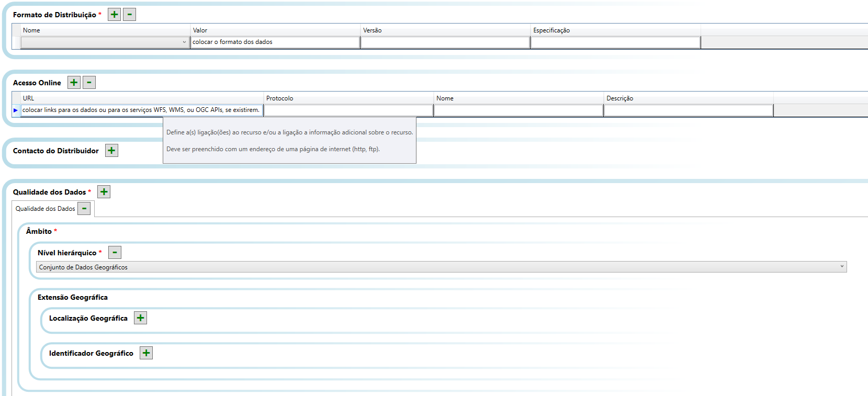Remove the Acesso Online entry

point(89,83)
